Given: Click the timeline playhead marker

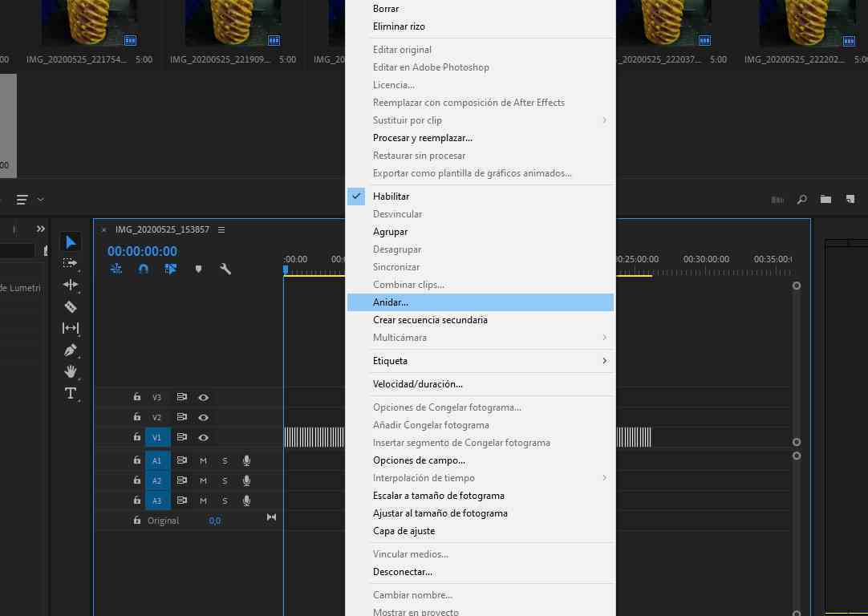Looking at the screenshot, I should click(286, 269).
